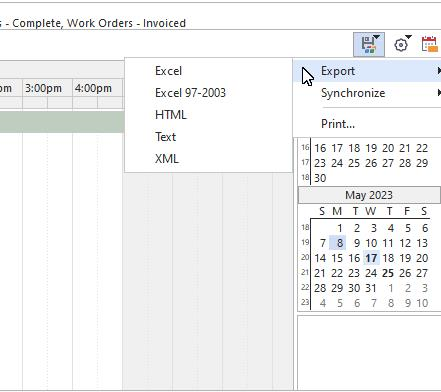Click the 3:00pm time column header

[47, 88]
